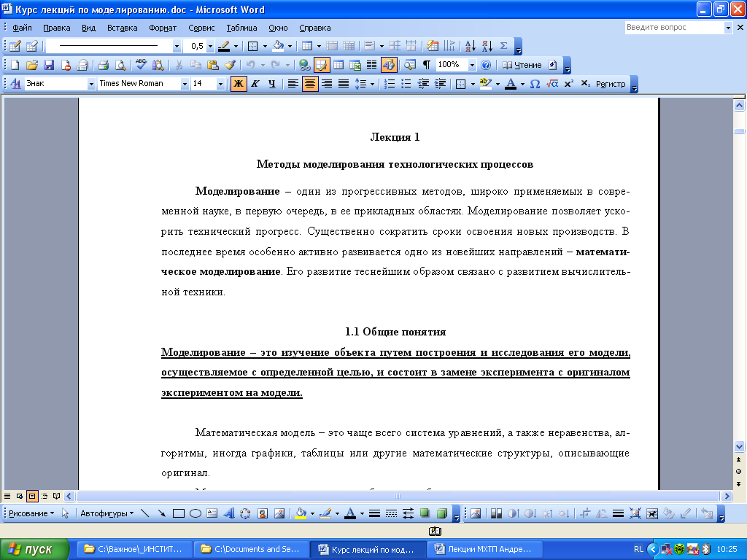The height and width of the screenshot is (560, 747).
Task: Click the New document icon
Action: [15, 65]
